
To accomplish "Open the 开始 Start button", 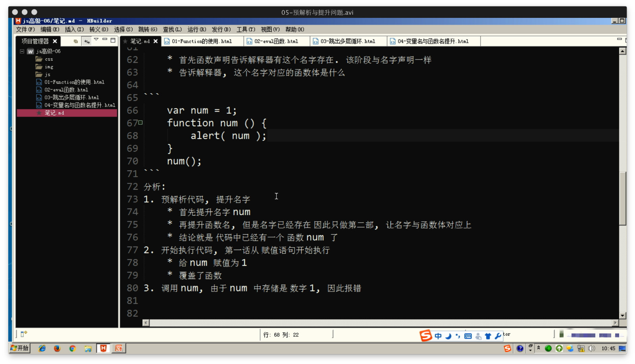I will 19,348.
